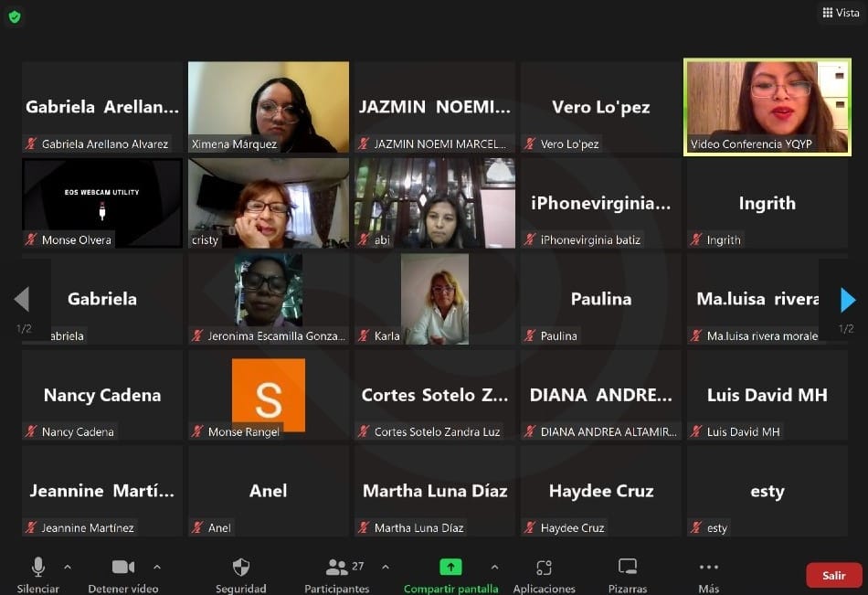Open the Participantes panel

[x=337, y=568]
